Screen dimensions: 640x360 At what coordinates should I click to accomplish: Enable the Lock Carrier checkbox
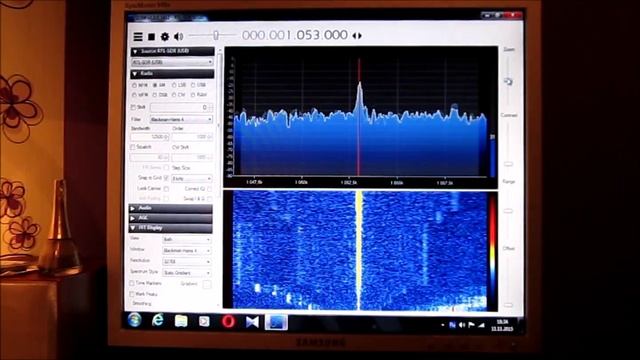pos(166,189)
